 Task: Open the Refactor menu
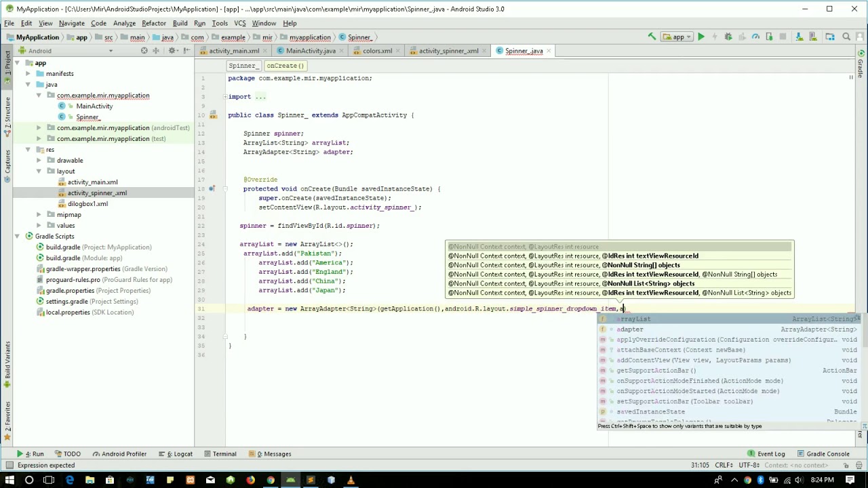154,23
